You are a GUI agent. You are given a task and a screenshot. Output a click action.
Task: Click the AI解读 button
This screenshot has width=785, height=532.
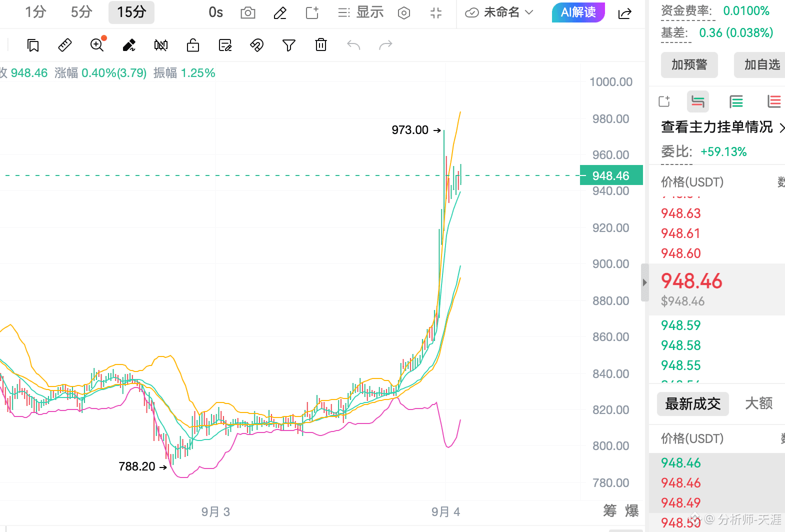click(x=578, y=12)
